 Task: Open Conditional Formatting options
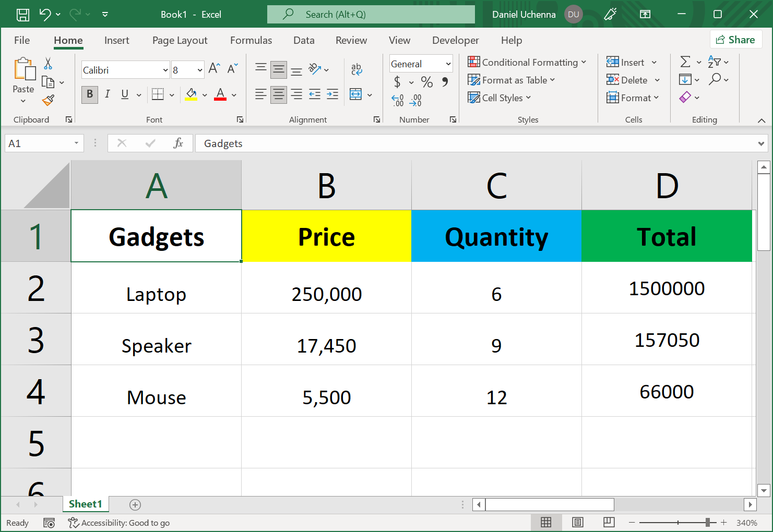click(528, 62)
